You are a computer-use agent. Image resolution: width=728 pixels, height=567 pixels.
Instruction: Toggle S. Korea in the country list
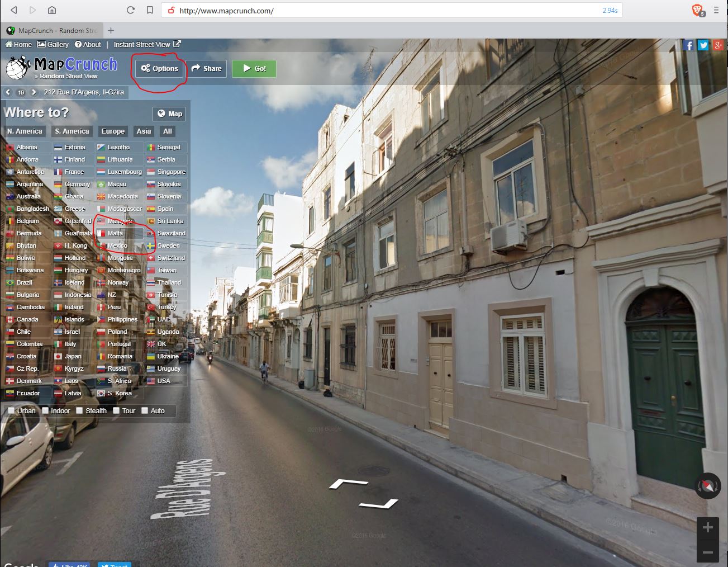(119, 393)
